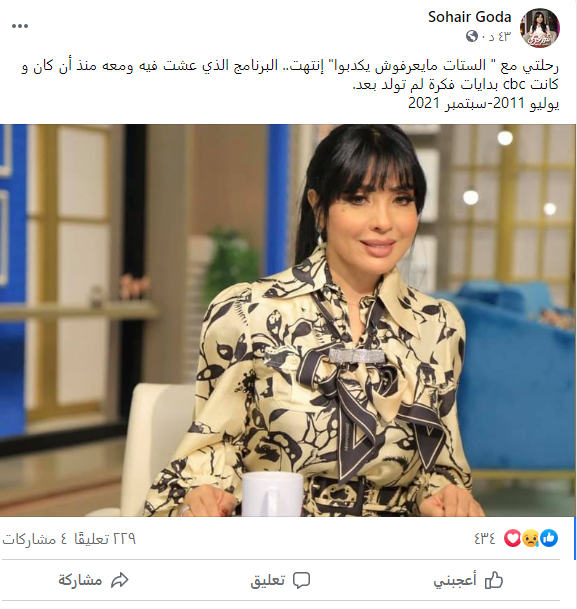
Task: Click the sad face reaction icon
Action: [530, 538]
